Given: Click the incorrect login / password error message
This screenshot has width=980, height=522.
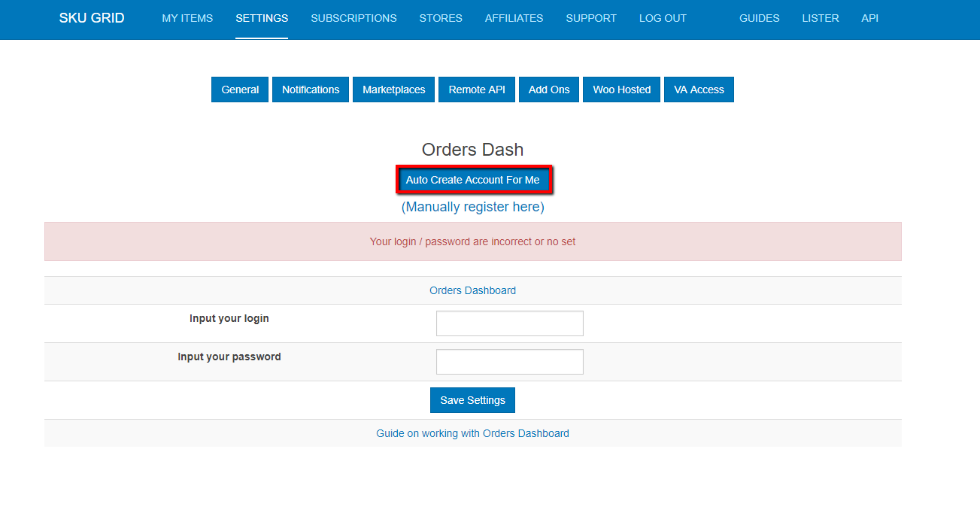Looking at the screenshot, I should click(472, 241).
